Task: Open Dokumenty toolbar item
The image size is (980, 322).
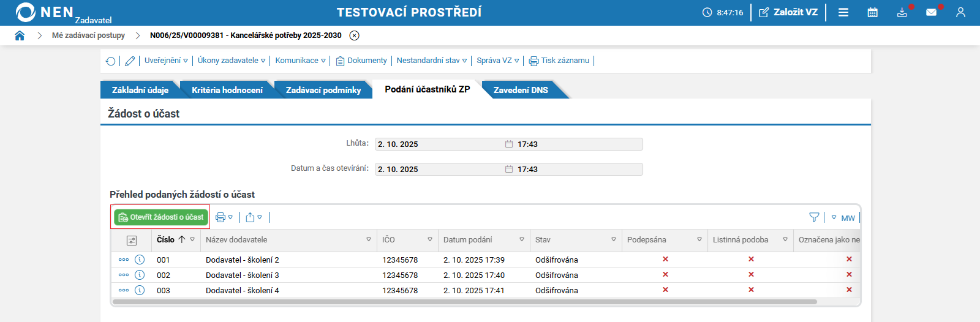Action: [361, 61]
